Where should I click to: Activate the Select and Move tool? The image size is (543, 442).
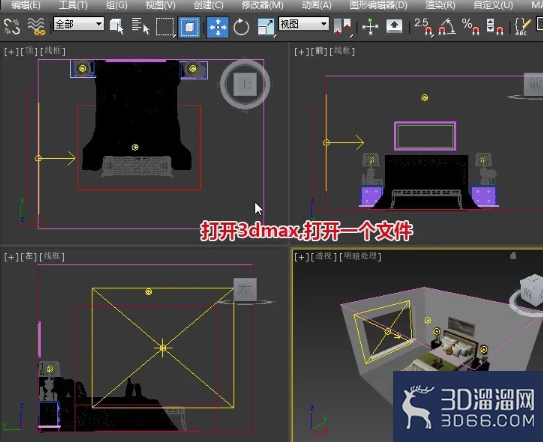(x=217, y=27)
